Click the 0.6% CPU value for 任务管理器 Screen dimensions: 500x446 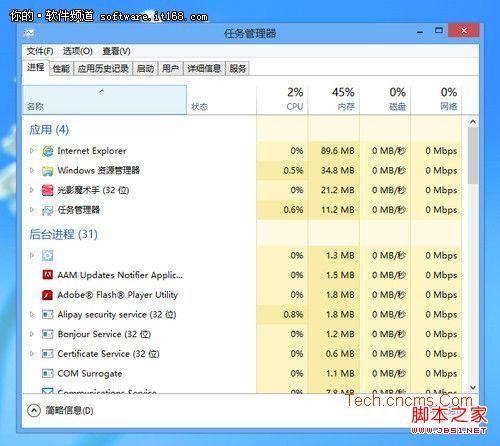[x=293, y=210]
